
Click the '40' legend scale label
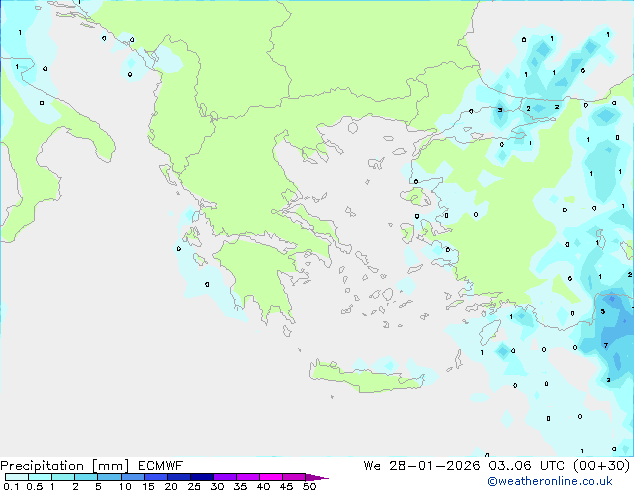(264, 486)
